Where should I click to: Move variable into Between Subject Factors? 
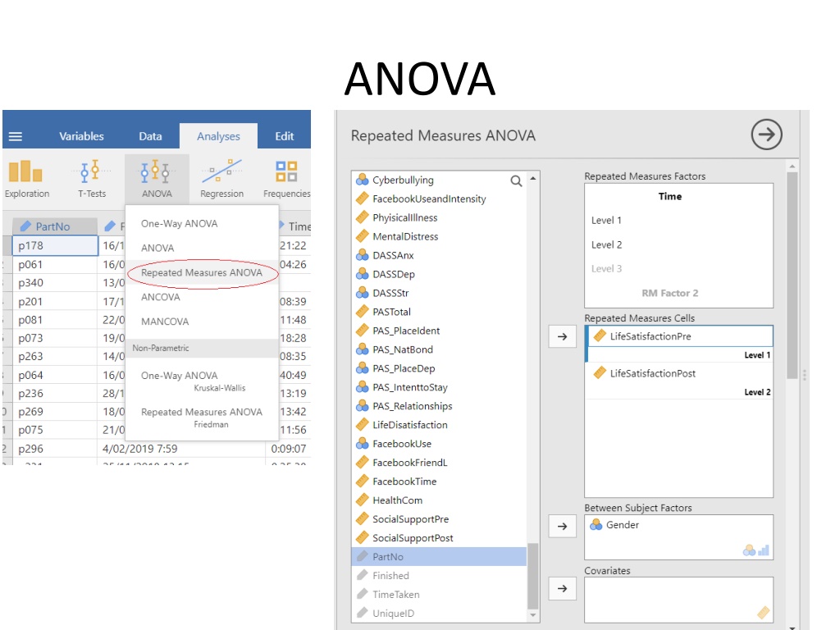(562, 526)
